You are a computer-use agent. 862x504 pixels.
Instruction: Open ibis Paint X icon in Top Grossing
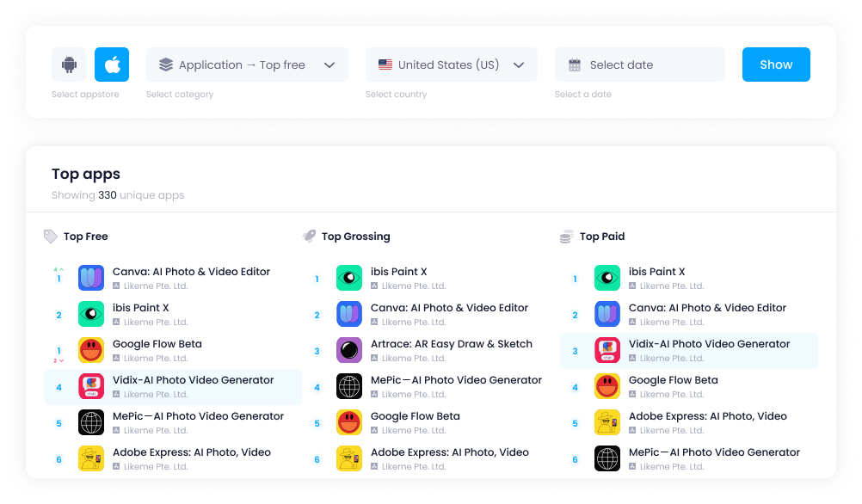click(349, 278)
